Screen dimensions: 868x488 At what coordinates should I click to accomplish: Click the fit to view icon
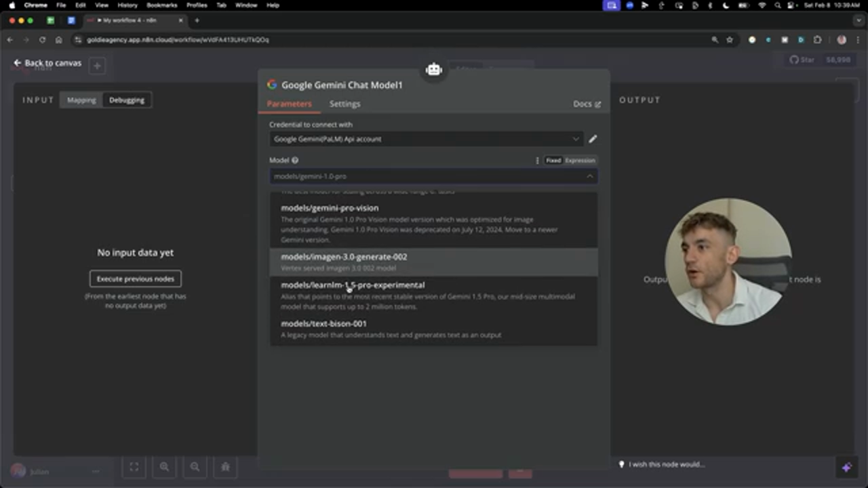(x=134, y=466)
